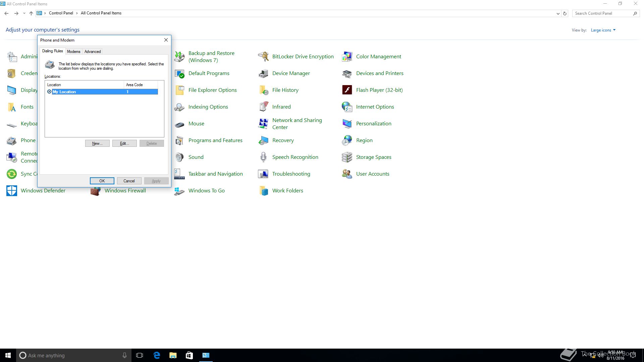
Task: Open Programs and Features icon
Action: (x=179, y=140)
